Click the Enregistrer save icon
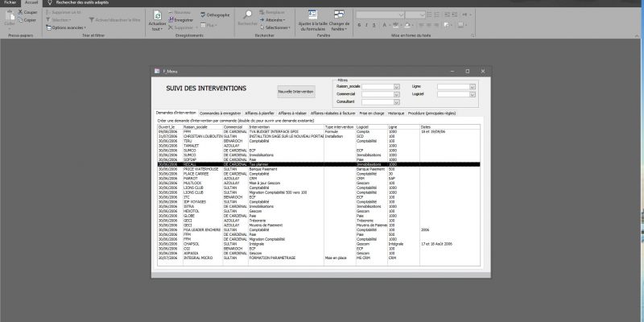This screenshot has height=322, width=644. (171, 19)
